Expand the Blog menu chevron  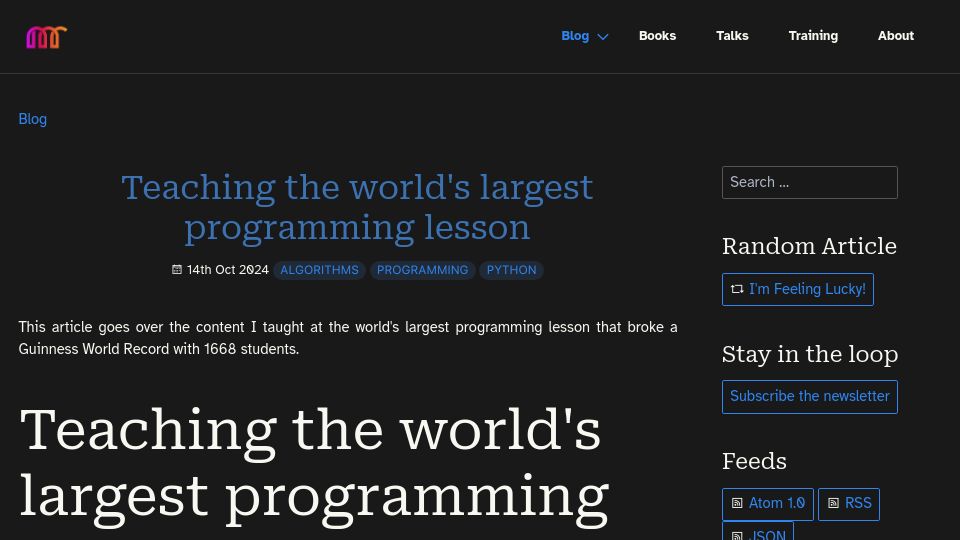coord(602,37)
